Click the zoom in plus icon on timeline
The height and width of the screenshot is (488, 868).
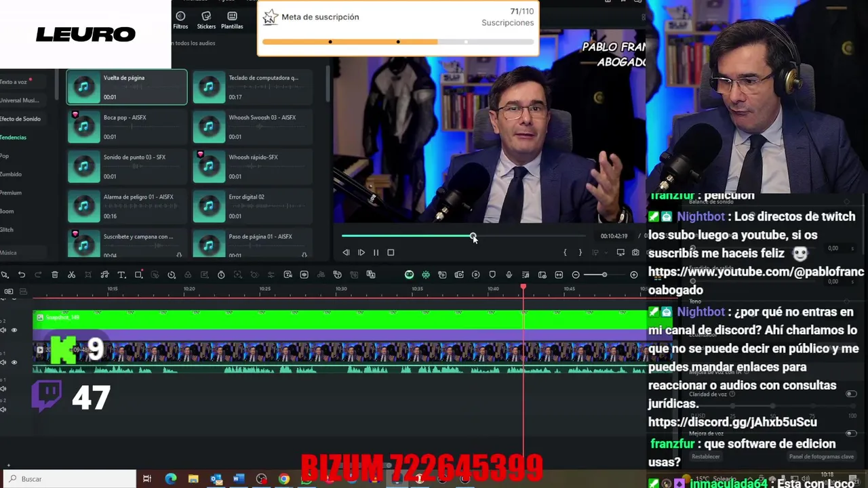pos(634,274)
